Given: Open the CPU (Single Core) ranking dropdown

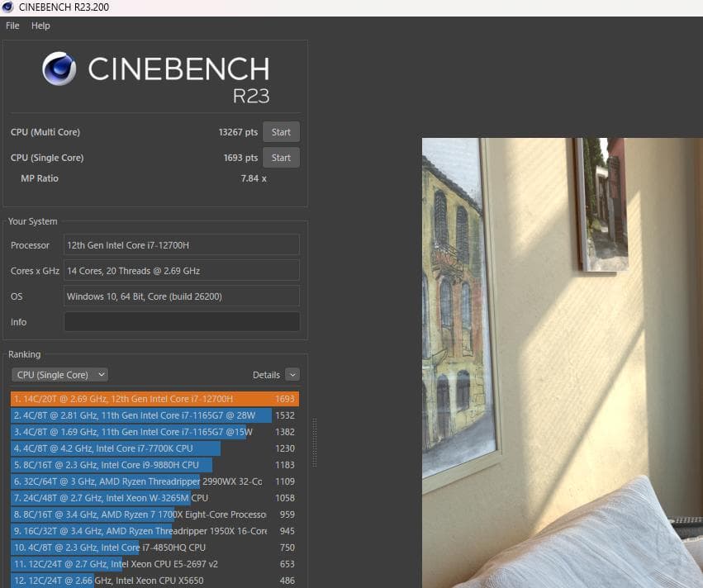Looking at the screenshot, I should click(x=60, y=375).
